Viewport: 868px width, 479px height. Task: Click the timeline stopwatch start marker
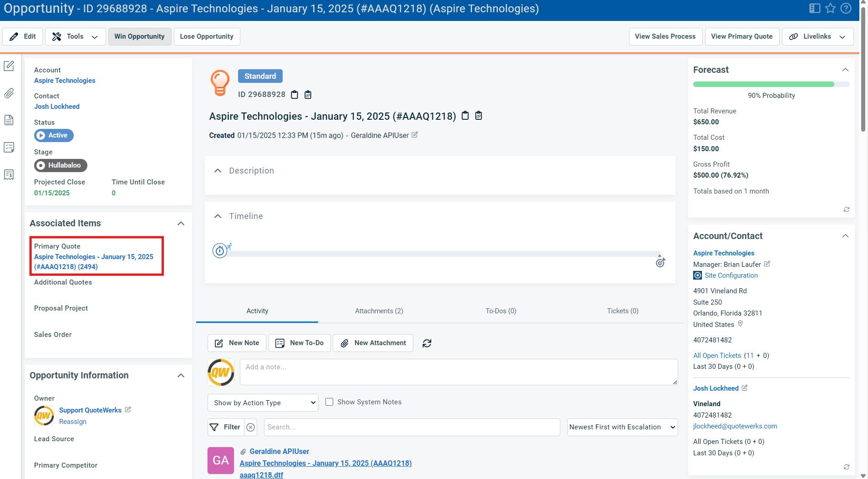pyautogui.click(x=220, y=250)
